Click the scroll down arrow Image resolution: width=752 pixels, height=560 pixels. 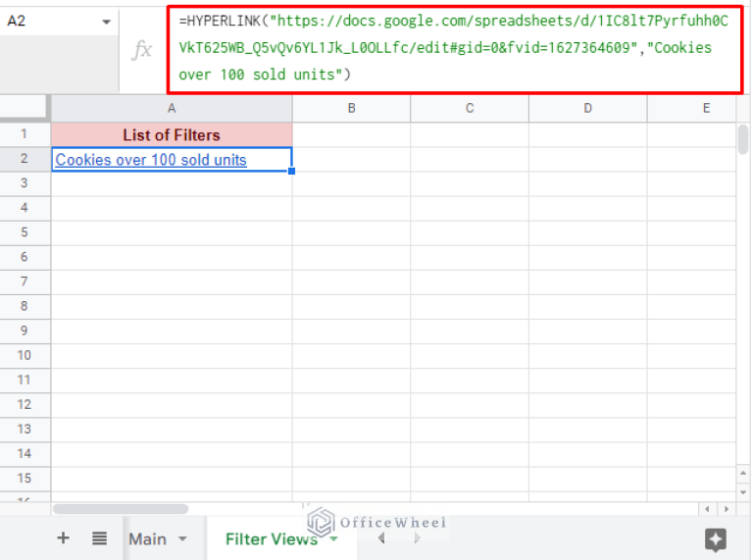tap(743, 492)
